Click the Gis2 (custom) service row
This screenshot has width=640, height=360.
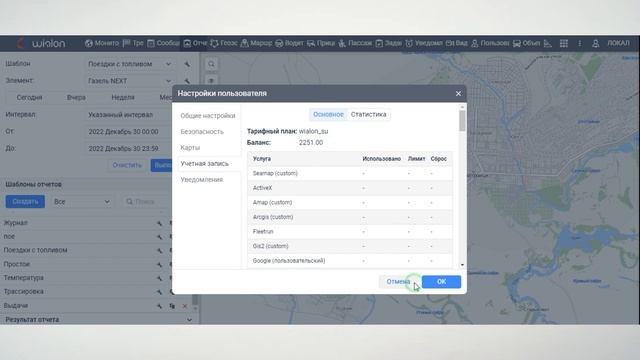(350, 246)
